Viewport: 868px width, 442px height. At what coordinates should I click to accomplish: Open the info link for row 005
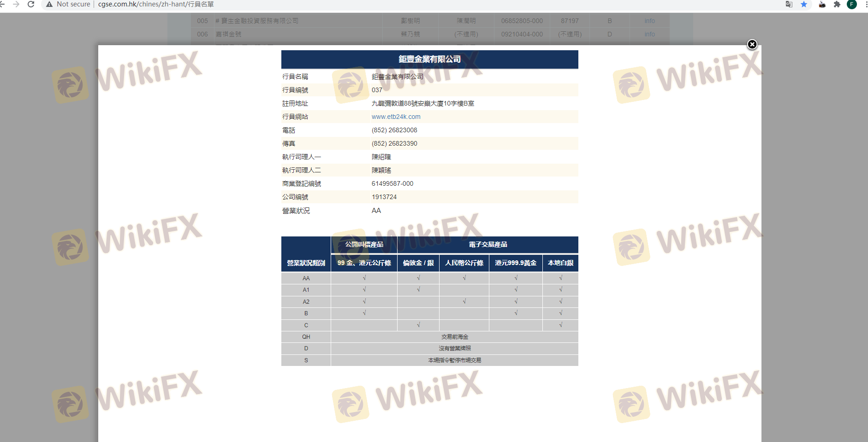pyautogui.click(x=649, y=21)
